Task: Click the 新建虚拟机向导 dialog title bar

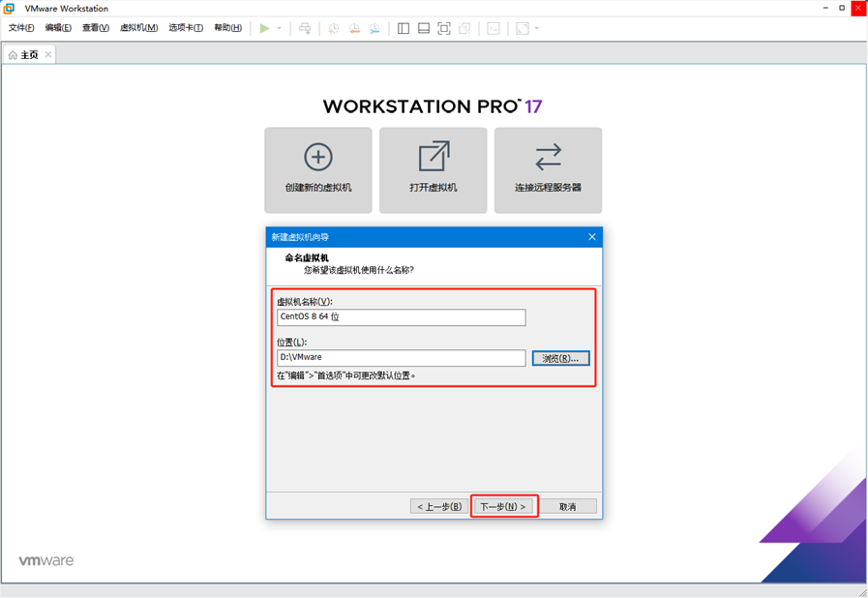Action: 434,237
